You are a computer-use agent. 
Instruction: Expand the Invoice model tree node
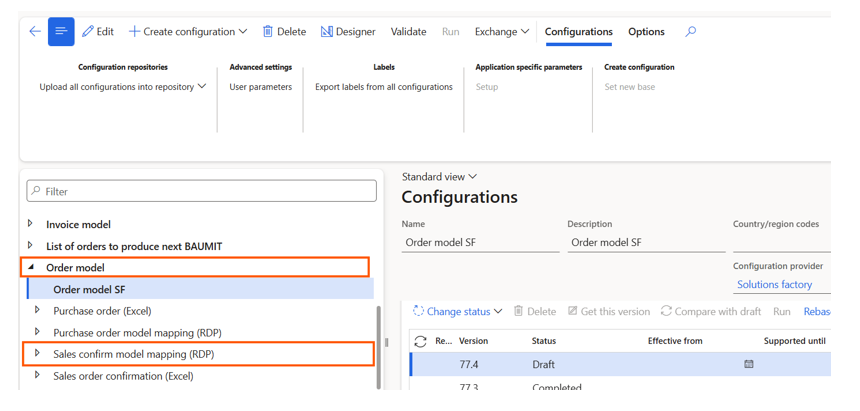click(30, 223)
